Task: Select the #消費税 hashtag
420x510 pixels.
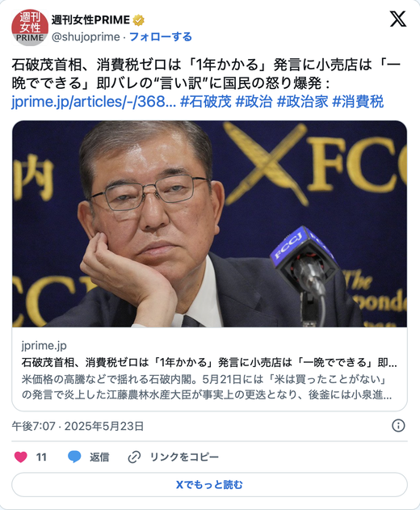Action: pyautogui.click(x=358, y=102)
